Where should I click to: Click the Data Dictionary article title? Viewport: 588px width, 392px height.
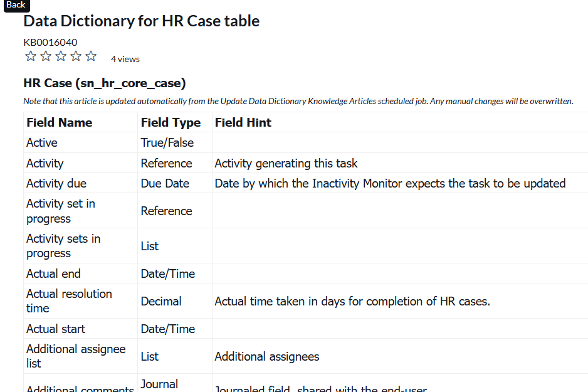pos(141,21)
